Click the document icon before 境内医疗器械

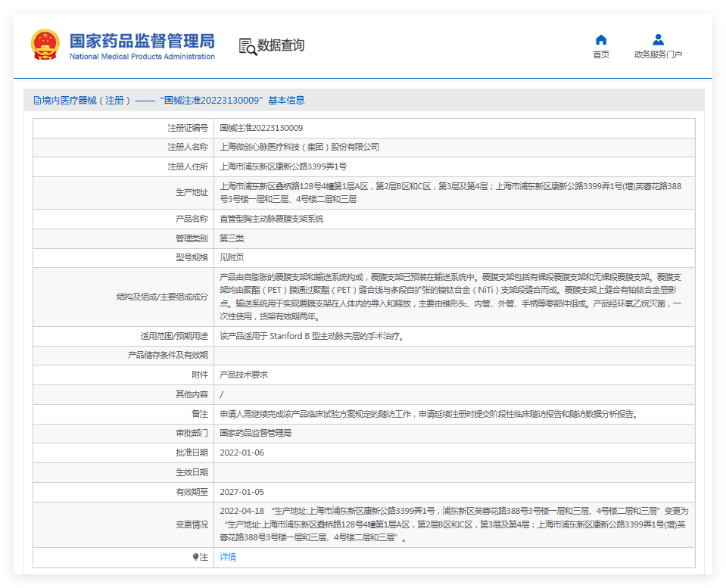pyautogui.click(x=36, y=101)
